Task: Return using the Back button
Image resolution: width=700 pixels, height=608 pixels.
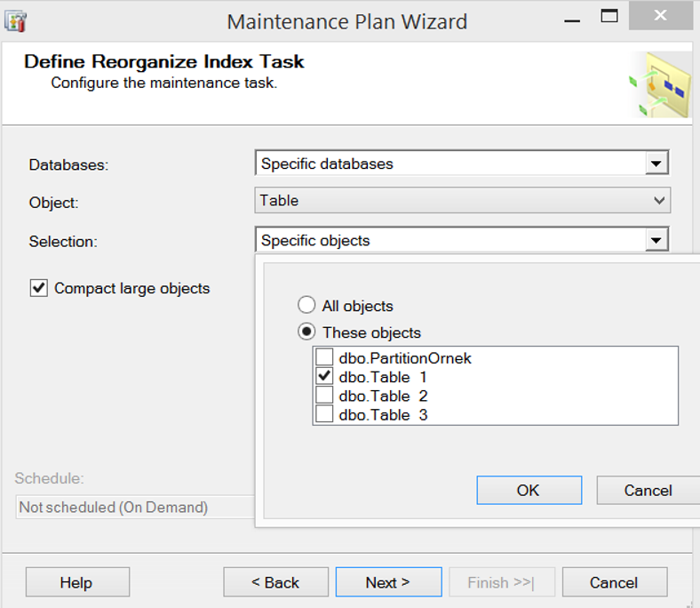Action: (x=276, y=582)
